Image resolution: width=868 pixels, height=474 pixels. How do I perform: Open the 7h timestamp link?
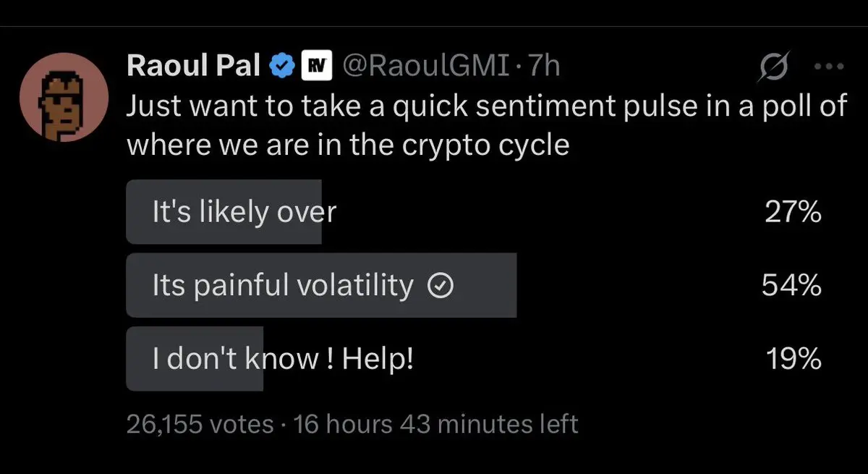[x=544, y=67]
